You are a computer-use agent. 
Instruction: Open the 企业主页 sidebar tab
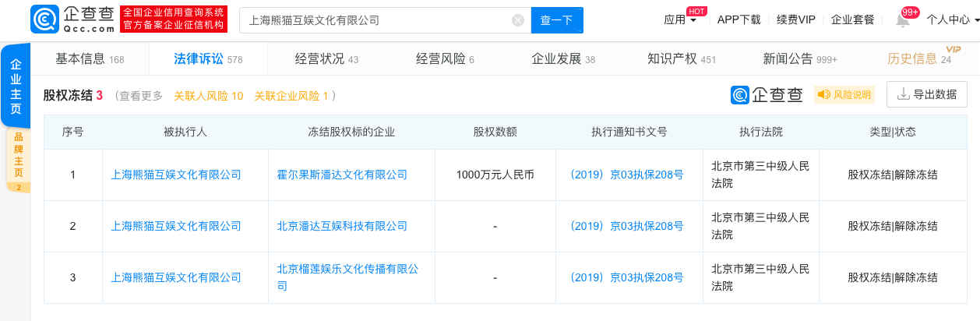pos(16,86)
